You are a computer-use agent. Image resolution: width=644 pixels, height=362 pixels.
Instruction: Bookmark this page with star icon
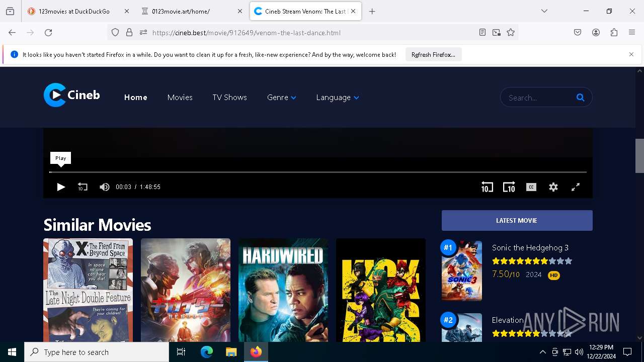click(511, 32)
